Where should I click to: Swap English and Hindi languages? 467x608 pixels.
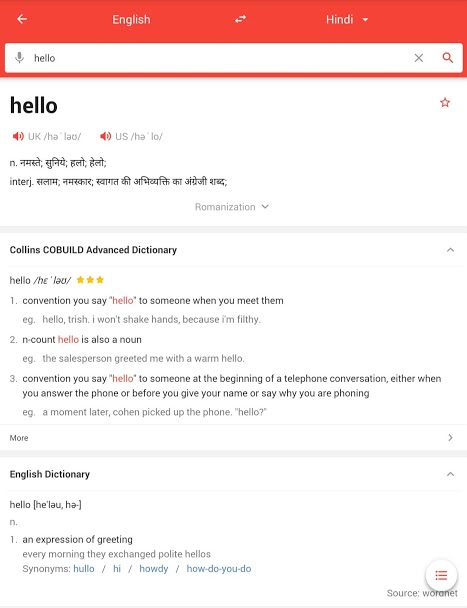point(240,19)
